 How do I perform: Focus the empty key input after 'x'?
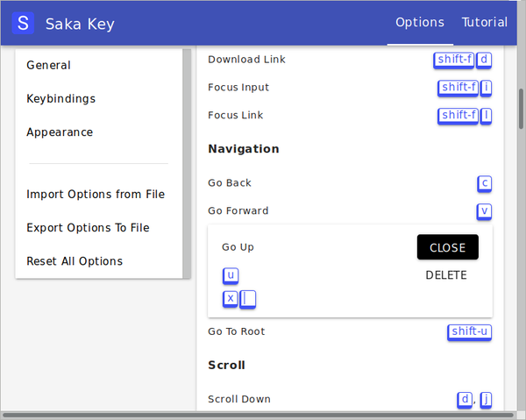[248, 299]
